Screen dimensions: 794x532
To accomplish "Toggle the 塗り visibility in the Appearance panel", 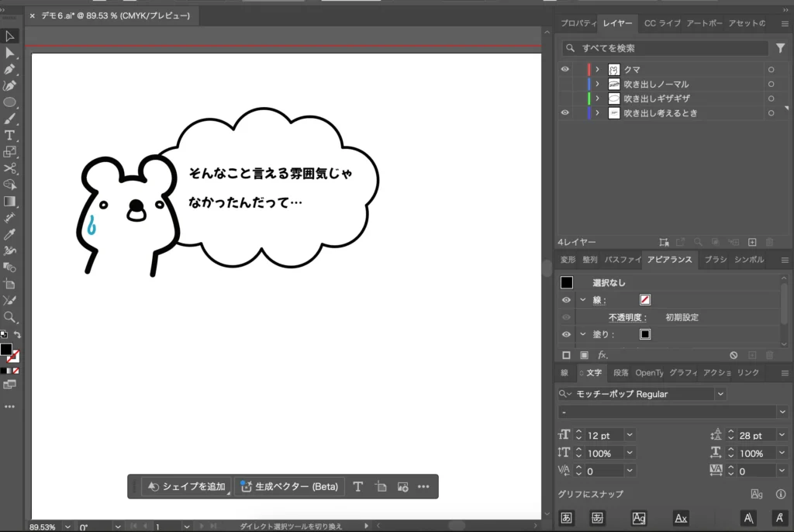I will (566, 334).
